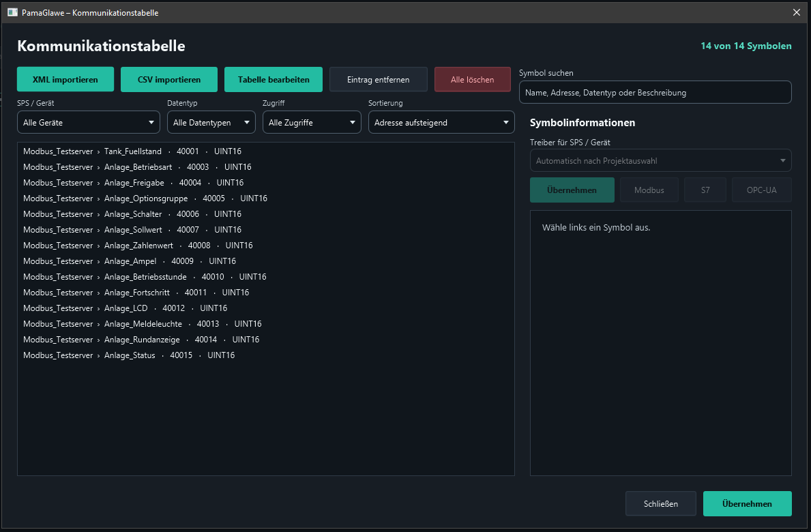Select the Anlage_Schalter symbol row
Screen dimensions: 811x532
pos(266,214)
